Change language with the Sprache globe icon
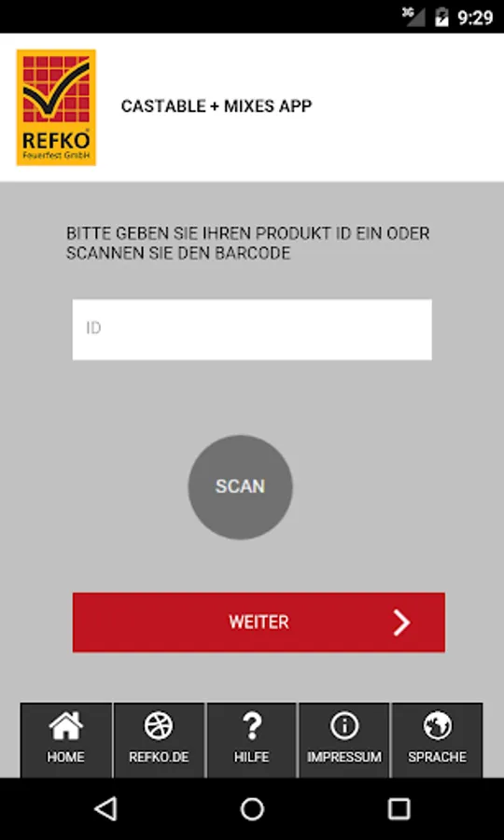This screenshot has height=840, width=504. [x=437, y=726]
